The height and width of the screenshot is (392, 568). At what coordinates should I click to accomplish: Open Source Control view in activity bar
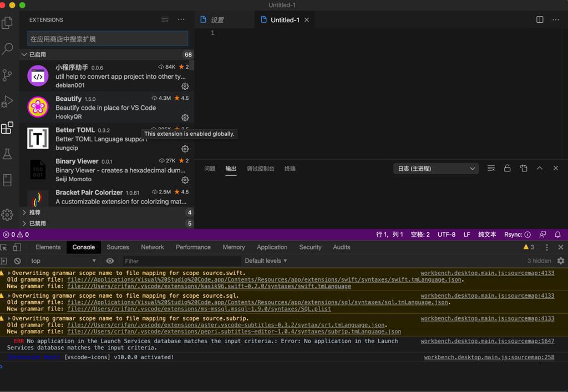[7, 75]
